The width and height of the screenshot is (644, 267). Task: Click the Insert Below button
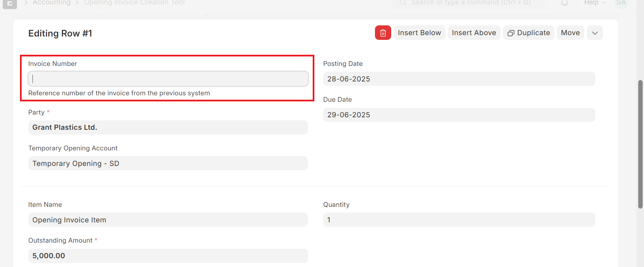[419, 33]
